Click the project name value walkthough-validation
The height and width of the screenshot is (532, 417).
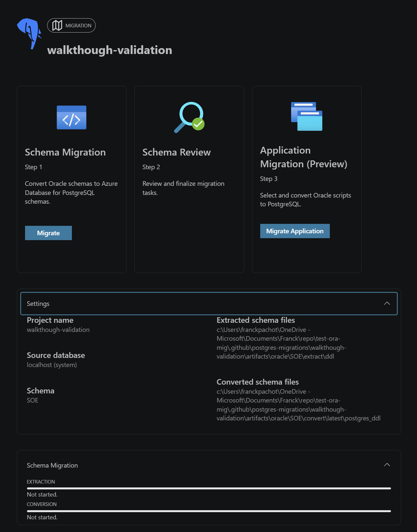pyautogui.click(x=58, y=330)
